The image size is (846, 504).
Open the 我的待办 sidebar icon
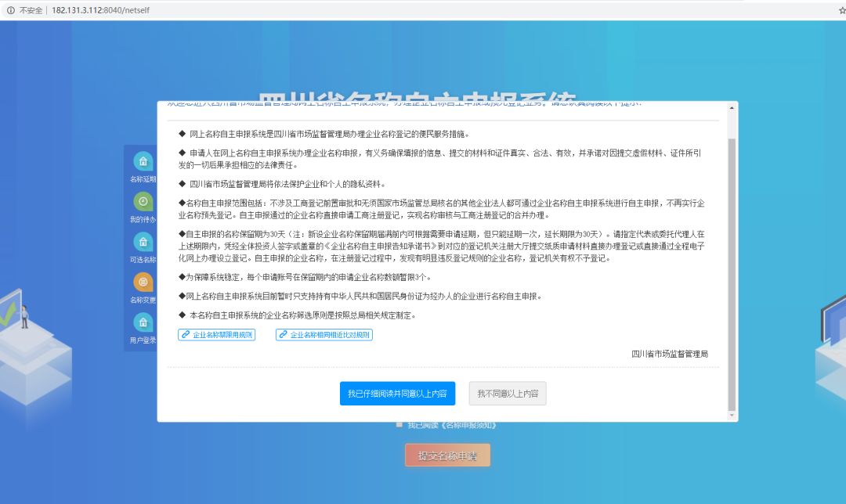click(x=143, y=201)
